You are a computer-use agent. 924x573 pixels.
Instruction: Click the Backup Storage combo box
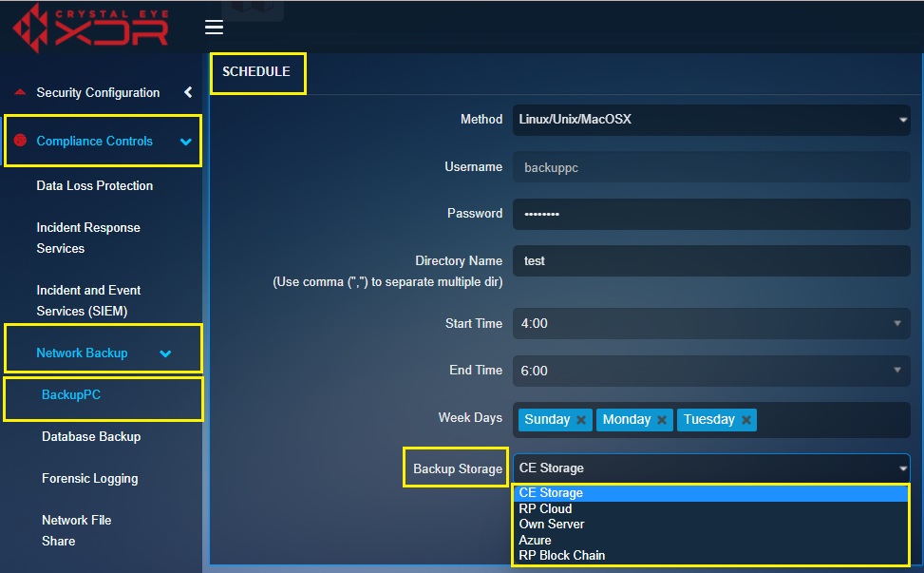point(711,468)
